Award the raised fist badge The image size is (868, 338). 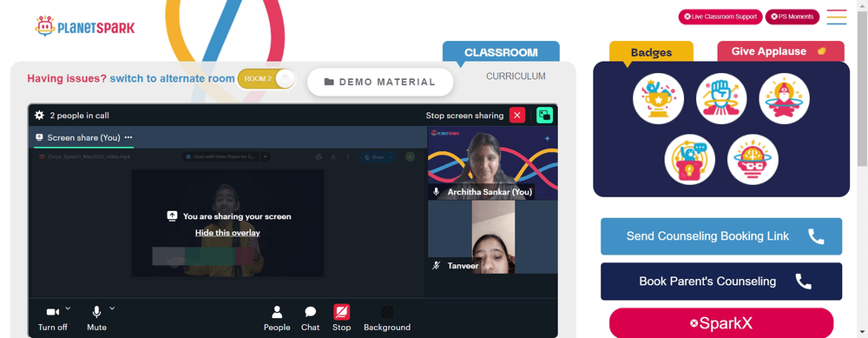[x=721, y=99]
